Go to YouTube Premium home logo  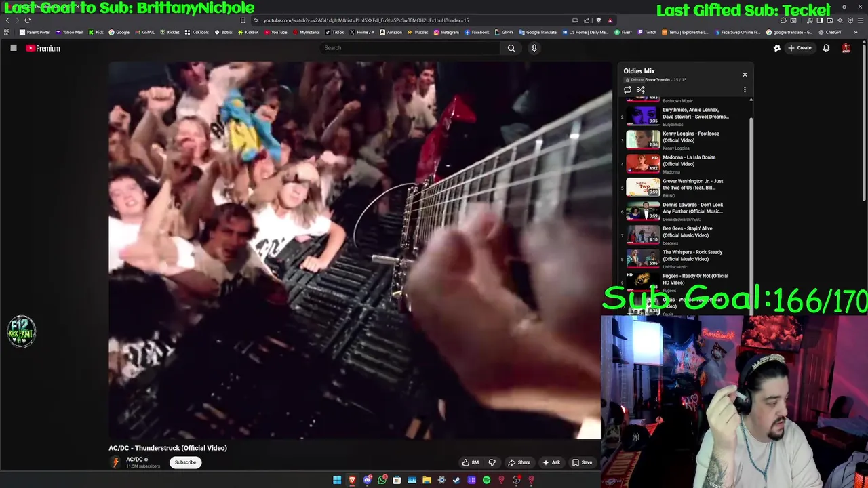coord(43,48)
